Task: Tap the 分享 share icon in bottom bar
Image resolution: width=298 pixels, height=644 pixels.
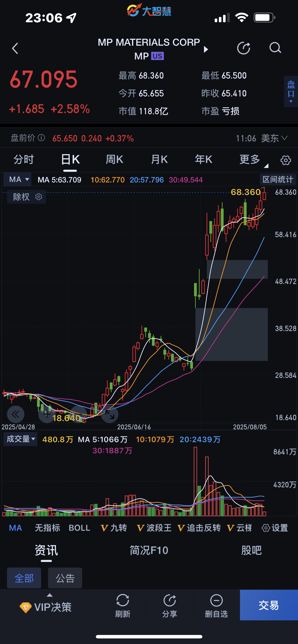Action: [x=170, y=600]
